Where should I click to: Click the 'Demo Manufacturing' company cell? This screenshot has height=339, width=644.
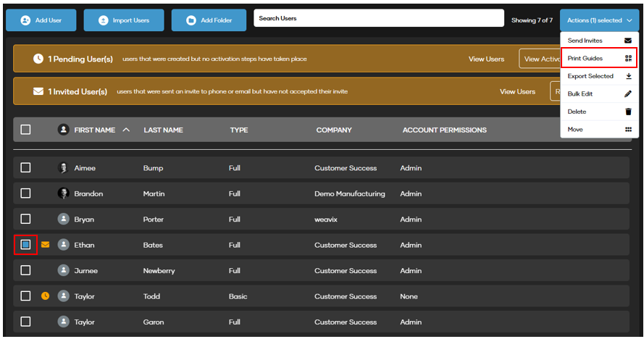point(349,193)
